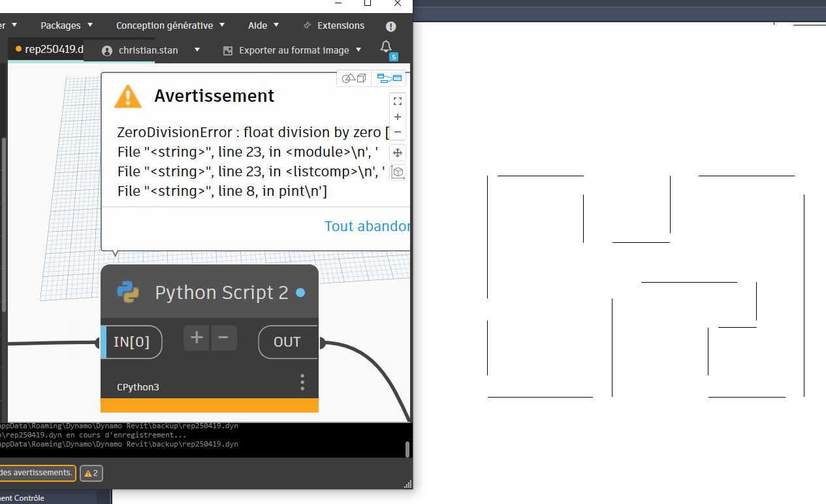Open the node options three-dot menu
Image resolution: width=826 pixels, height=504 pixels.
(302, 383)
